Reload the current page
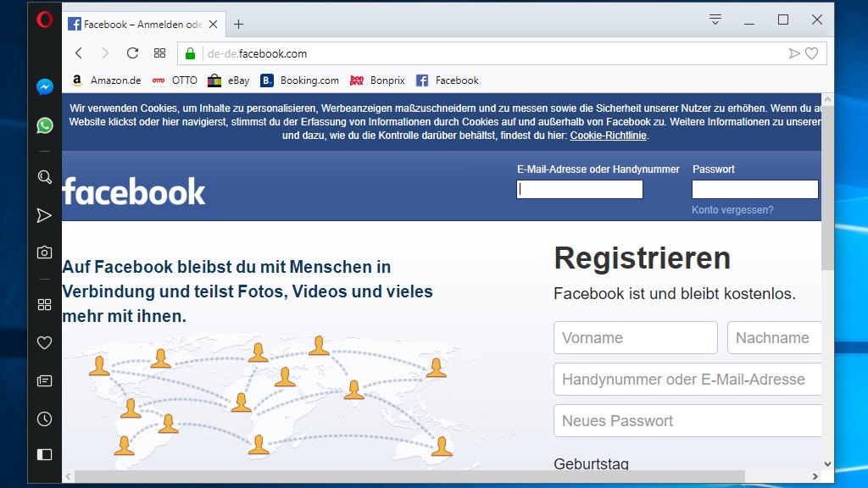868x488 pixels. 132,53
